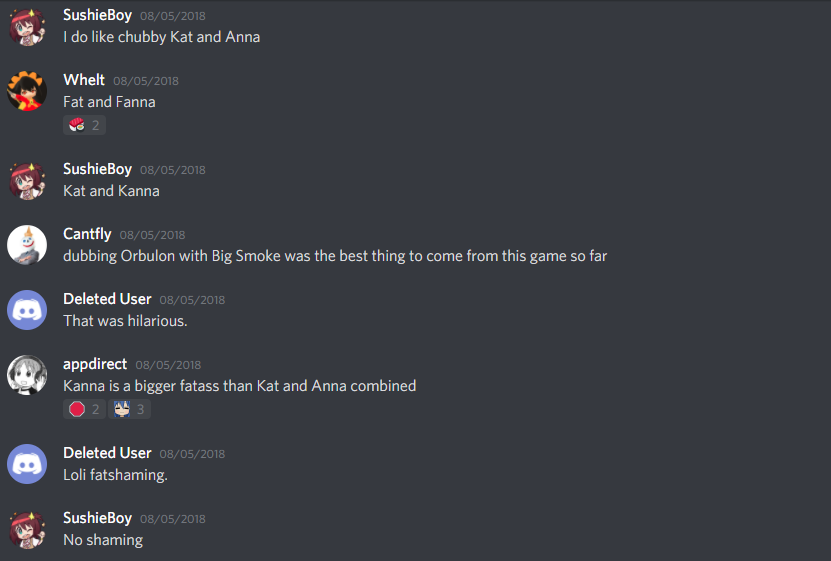Click the 'Kanna is a bigger fatass' message

point(240,386)
